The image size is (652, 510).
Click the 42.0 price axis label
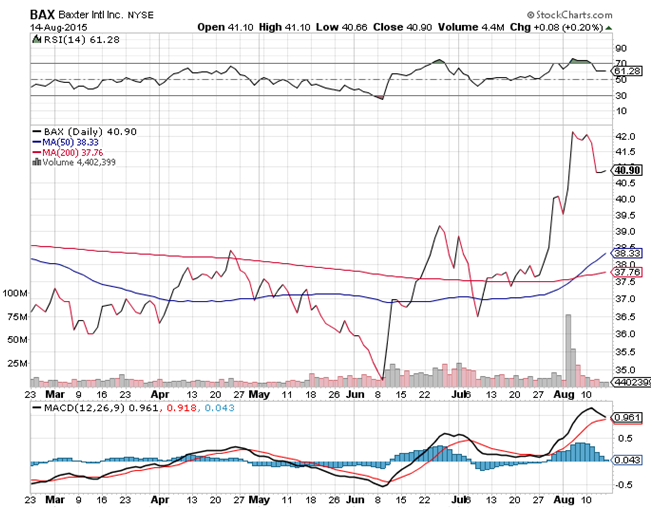coord(625,136)
